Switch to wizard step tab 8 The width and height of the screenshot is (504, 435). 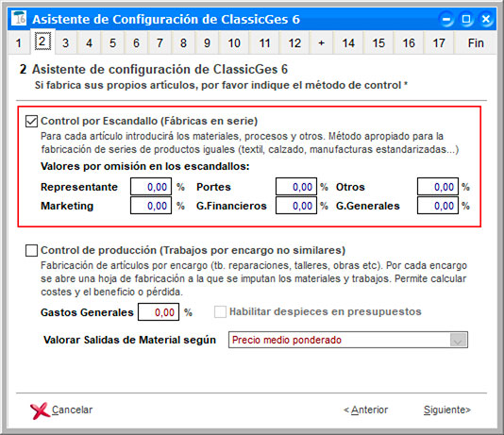pos(183,43)
